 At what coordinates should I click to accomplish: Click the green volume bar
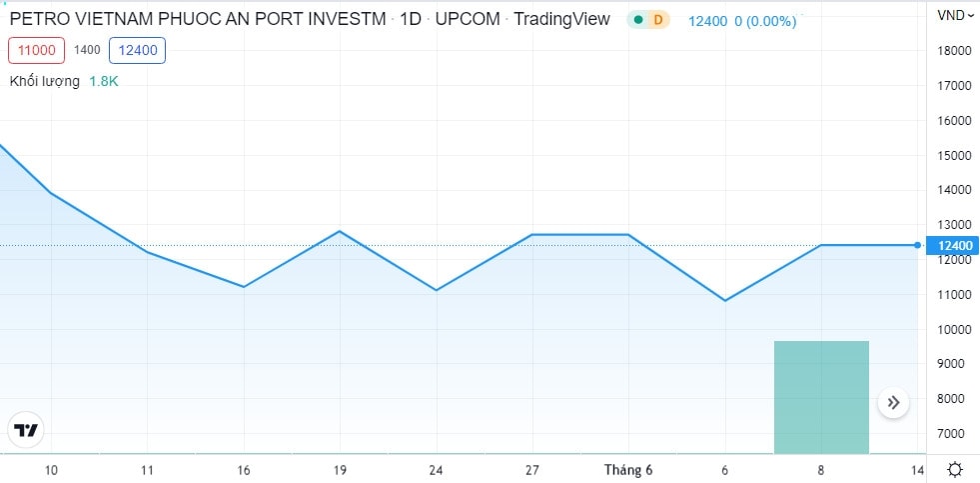click(x=821, y=397)
